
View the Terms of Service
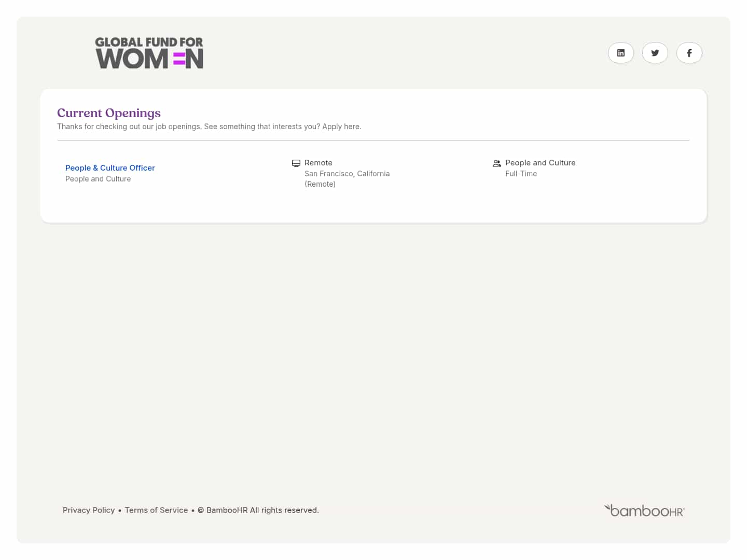pyautogui.click(x=156, y=510)
